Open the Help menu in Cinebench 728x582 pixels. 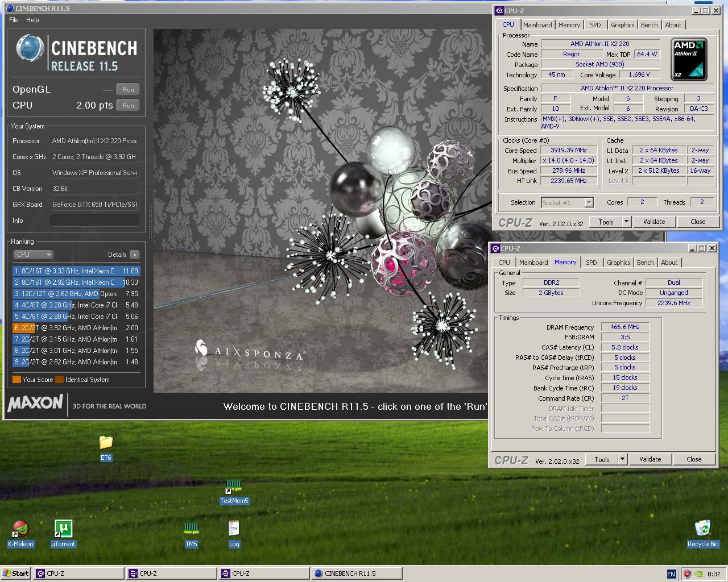point(32,20)
